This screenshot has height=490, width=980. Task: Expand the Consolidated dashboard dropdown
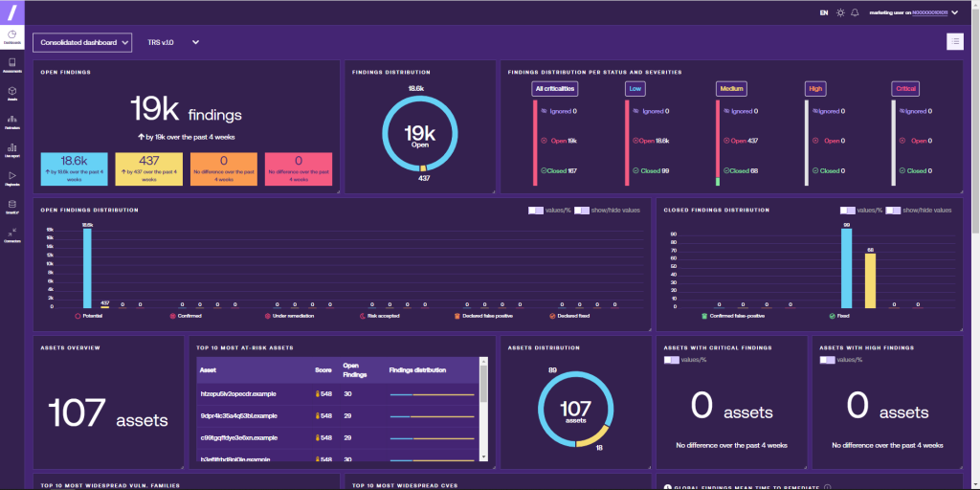point(82,42)
